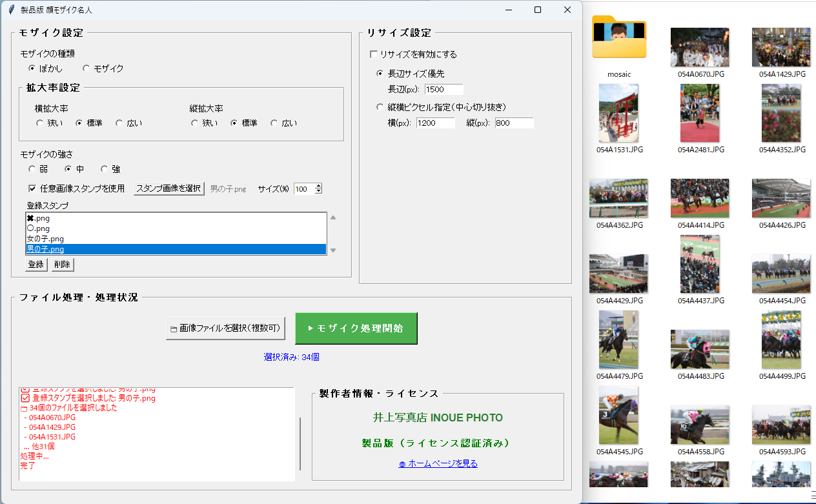Viewport: 816px width, 504px height.
Task: Click the feather app icon in title bar
Action: (11, 10)
